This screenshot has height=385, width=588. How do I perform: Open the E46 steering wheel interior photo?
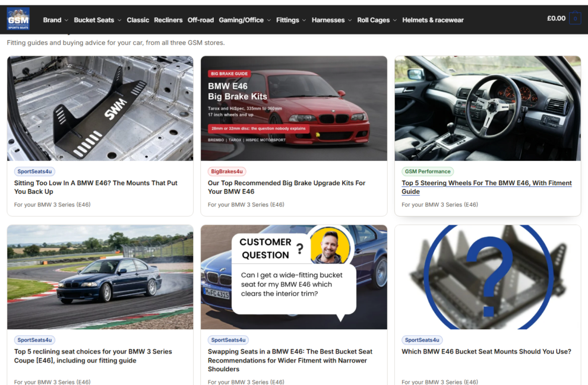tap(488, 108)
